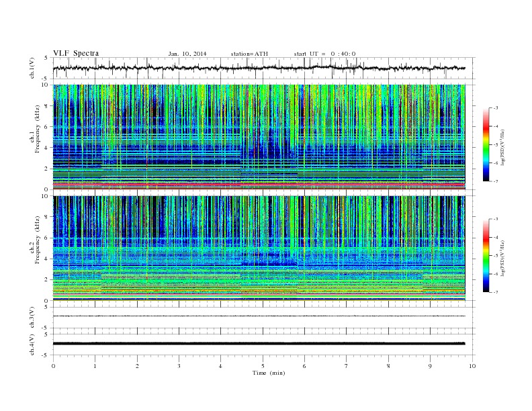Click the ch.2 spectrogram color scale bar
The image size is (532, 411).
point(486,255)
